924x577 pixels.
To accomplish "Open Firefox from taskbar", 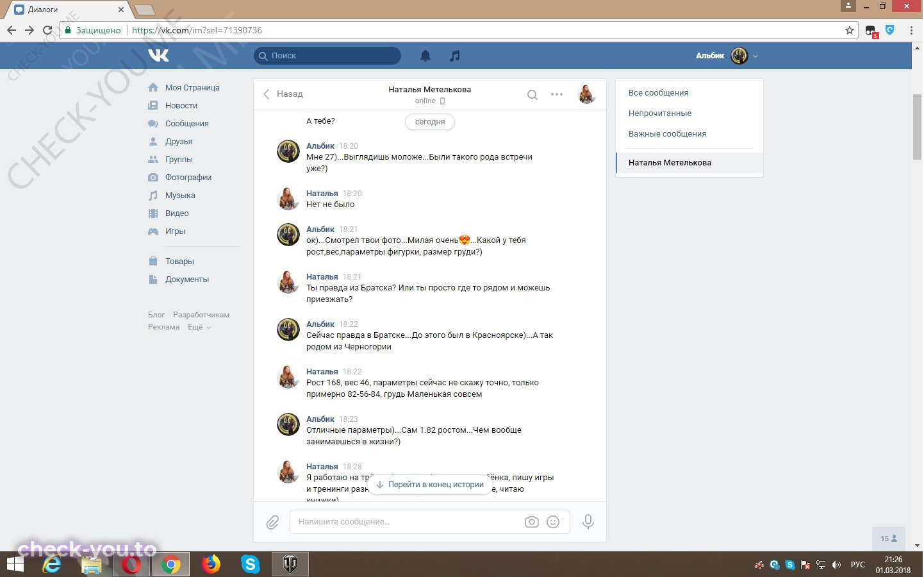I will [211, 565].
